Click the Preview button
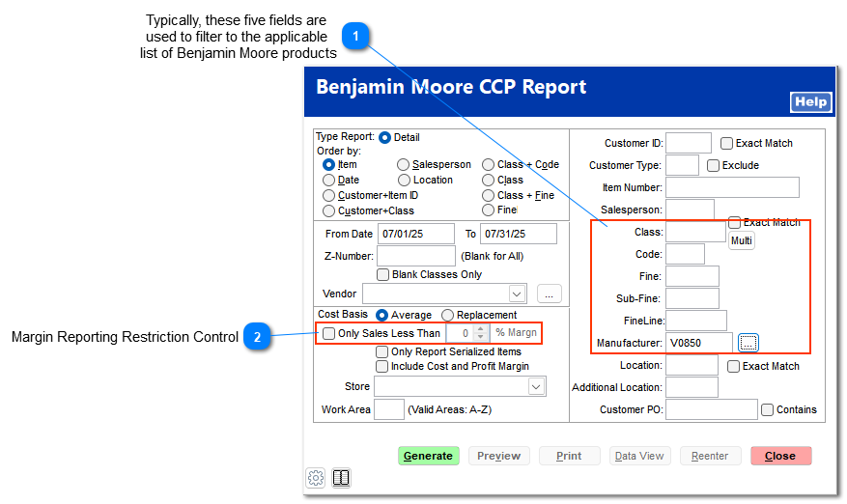This screenshot has width=847, height=504. (x=499, y=456)
